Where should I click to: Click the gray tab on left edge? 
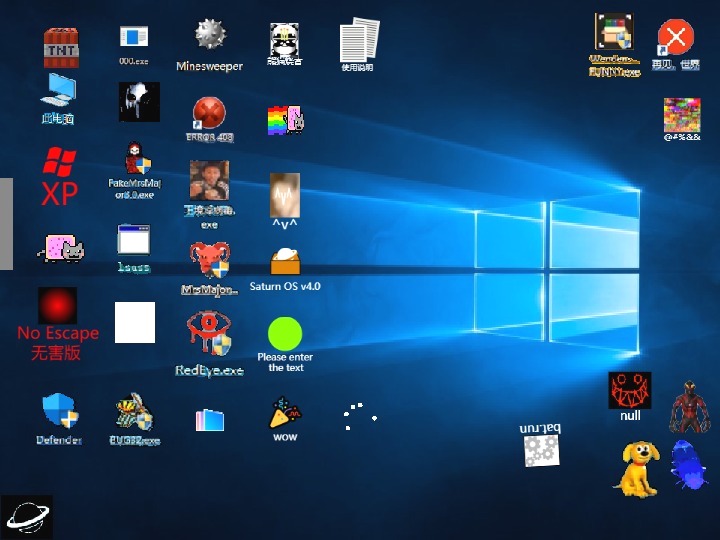click(x=6, y=224)
